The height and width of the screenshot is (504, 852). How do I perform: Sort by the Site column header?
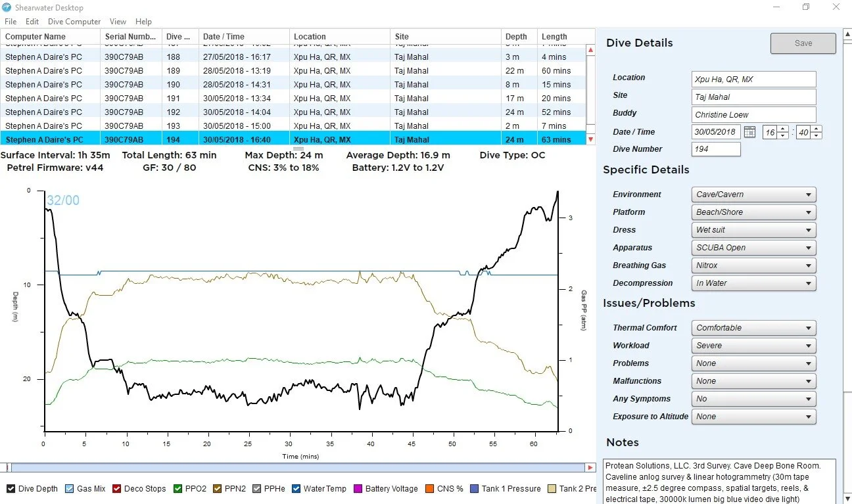point(445,37)
